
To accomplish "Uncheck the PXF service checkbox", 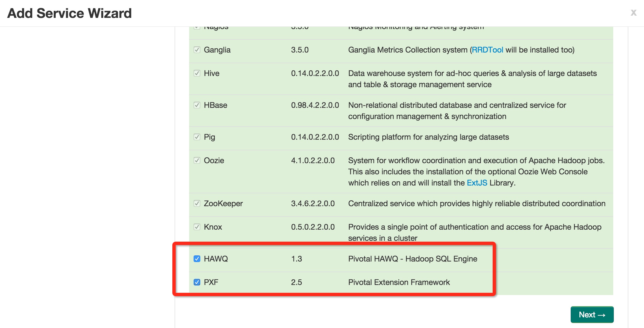I will pyautogui.click(x=197, y=282).
